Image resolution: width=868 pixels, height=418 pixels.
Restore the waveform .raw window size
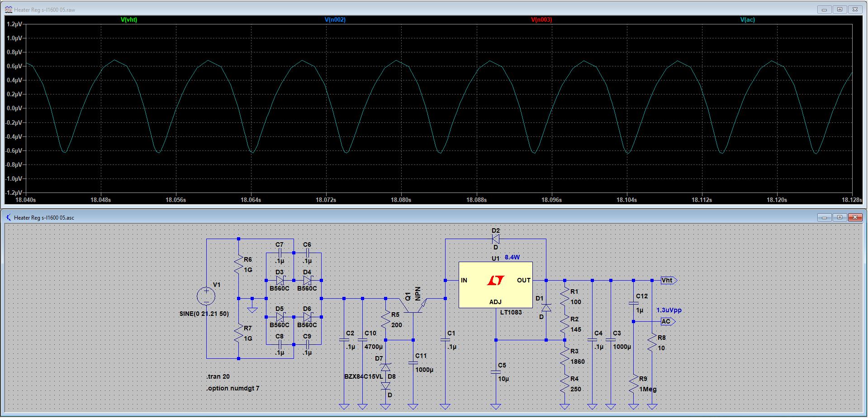pyautogui.click(x=840, y=9)
